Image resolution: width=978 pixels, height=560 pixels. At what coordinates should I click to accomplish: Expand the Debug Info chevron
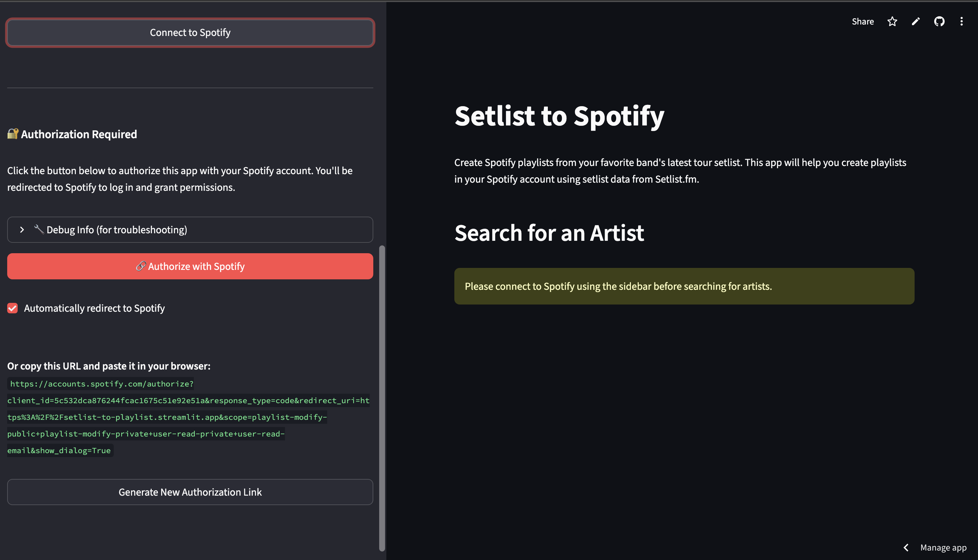pos(22,230)
